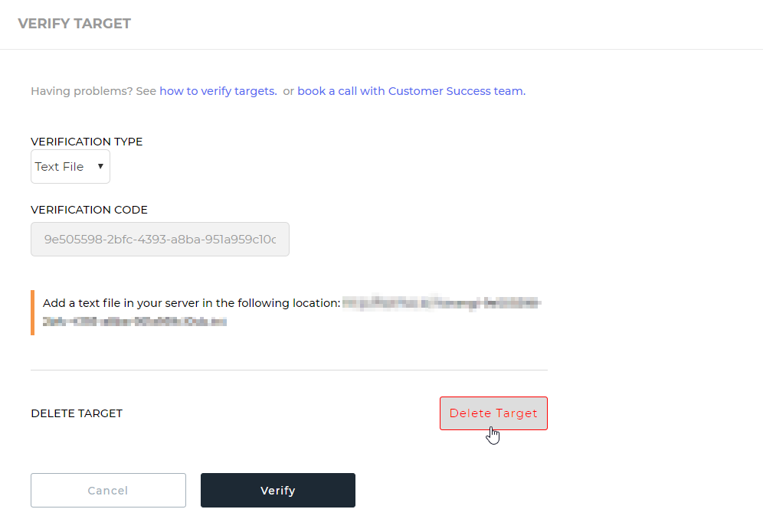Follow 'book a call with Customer Success team' link
The width and height of the screenshot is (763, 532).
[x=411, y=91]
